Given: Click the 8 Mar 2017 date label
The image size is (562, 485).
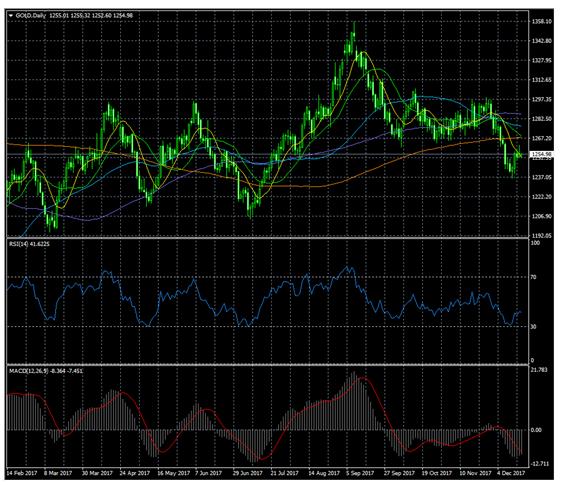Looking at the screenshot, I should click(x=58, y=473).
